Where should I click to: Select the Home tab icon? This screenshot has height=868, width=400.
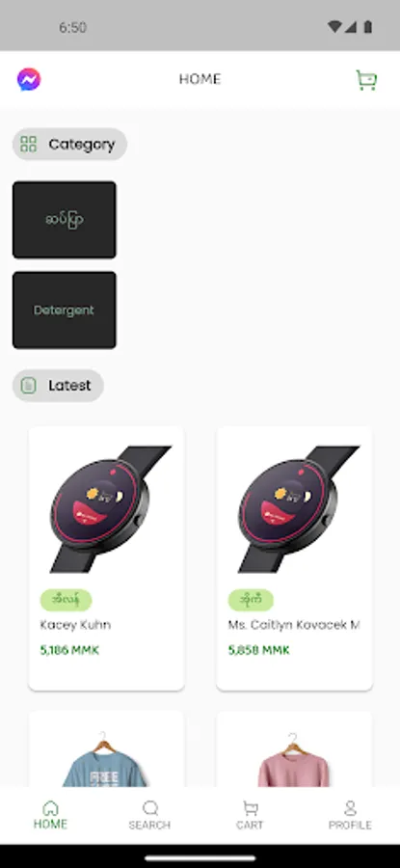[x=50, y=807]
